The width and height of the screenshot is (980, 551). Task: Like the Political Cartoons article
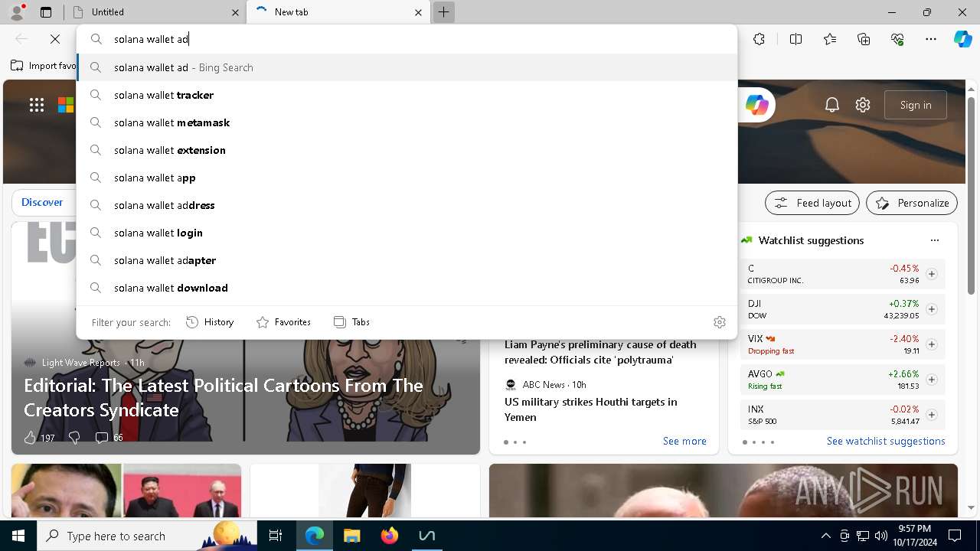point(30,438)
